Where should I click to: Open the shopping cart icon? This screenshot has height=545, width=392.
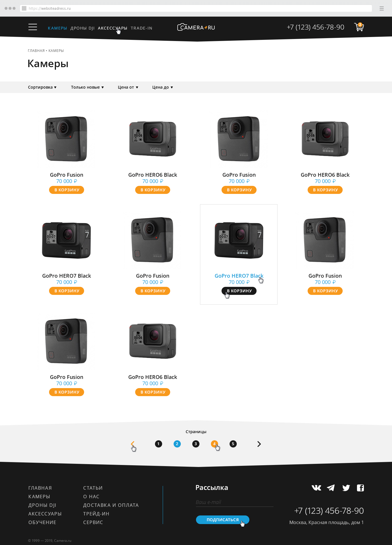[359, 27]
